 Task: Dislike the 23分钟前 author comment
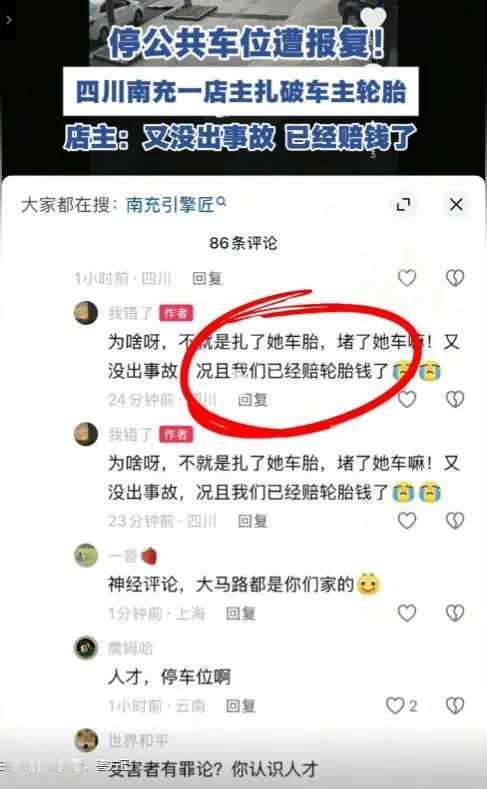[x=455, y=520]
